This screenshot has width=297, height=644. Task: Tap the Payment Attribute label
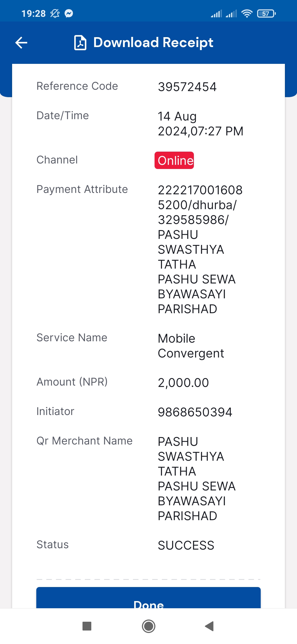(x=82, y=189)
